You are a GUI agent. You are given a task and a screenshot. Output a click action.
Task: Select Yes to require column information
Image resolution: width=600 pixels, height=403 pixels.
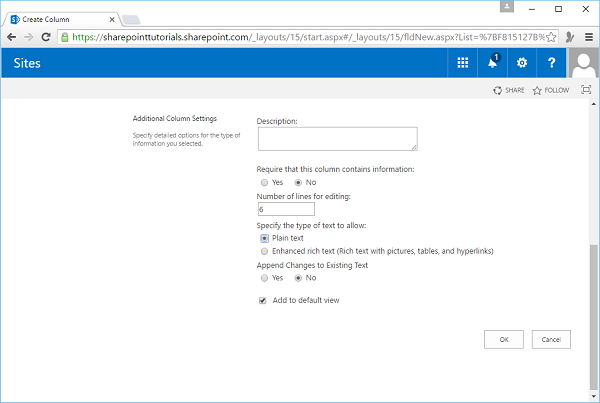coord(264,183)
